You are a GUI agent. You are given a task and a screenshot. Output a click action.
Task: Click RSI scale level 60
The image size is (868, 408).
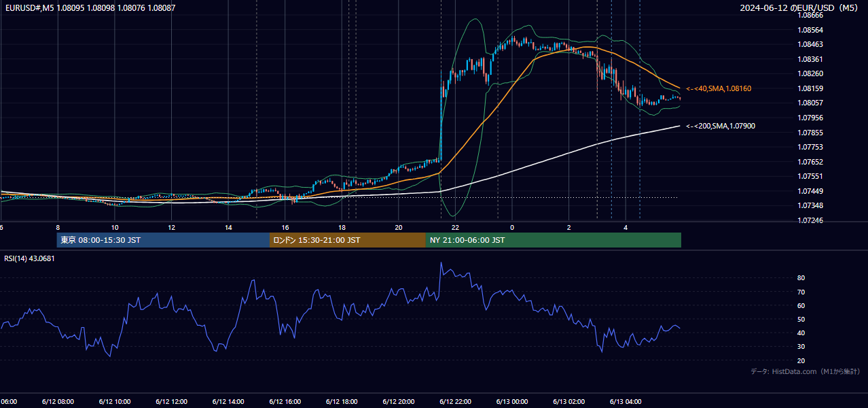[801, 305]
